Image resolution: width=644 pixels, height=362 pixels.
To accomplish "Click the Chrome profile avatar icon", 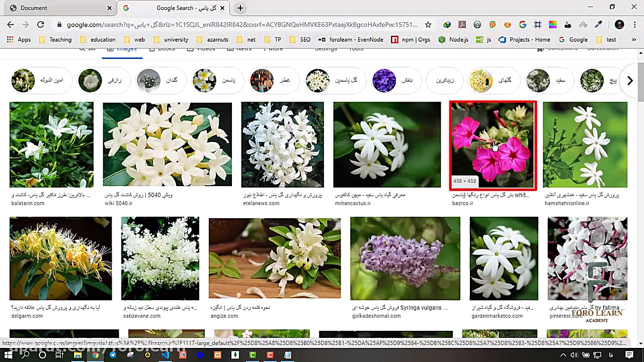I will (619, 25).
